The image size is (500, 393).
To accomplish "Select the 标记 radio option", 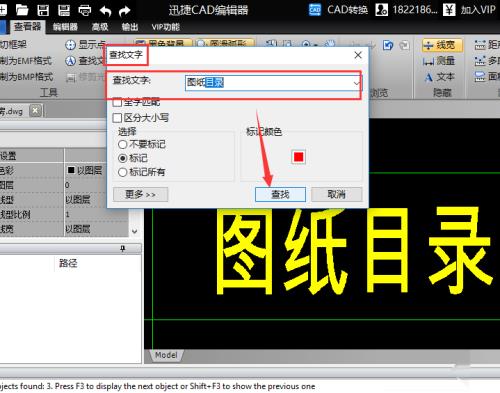I will 123,158.
